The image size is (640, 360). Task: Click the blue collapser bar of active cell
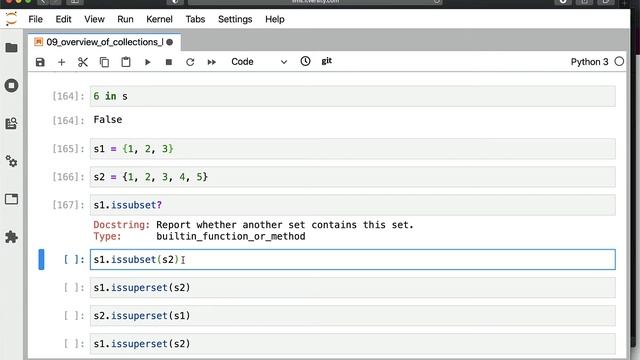pos(41,260)
